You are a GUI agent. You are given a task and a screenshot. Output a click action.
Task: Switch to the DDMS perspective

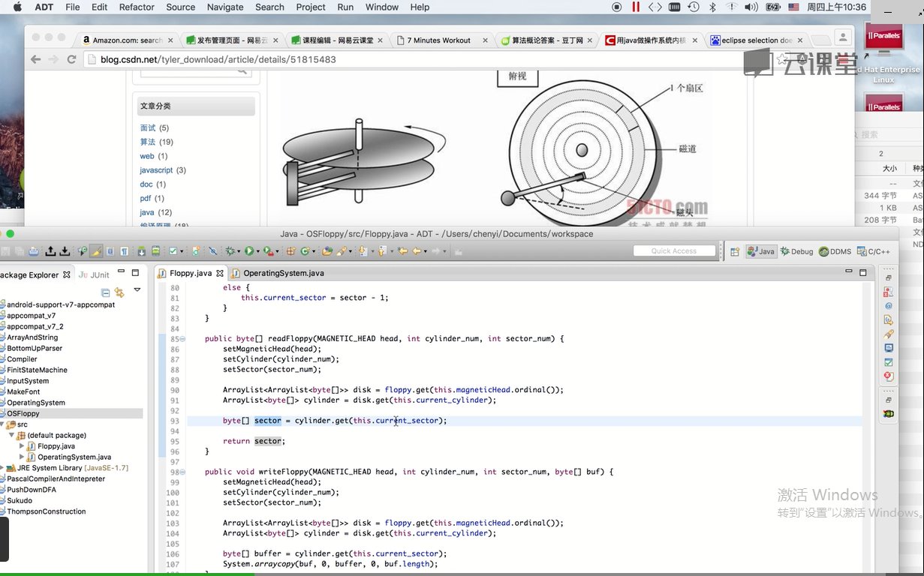835,251
